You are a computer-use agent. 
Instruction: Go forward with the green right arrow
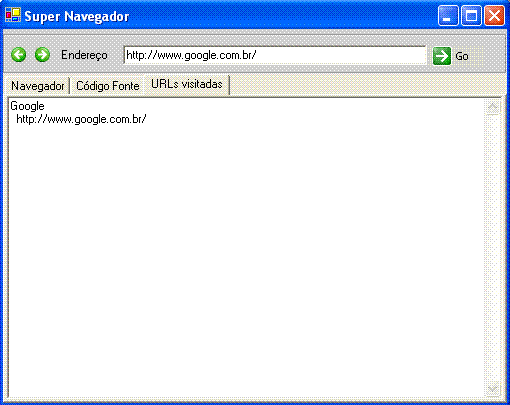42,55
